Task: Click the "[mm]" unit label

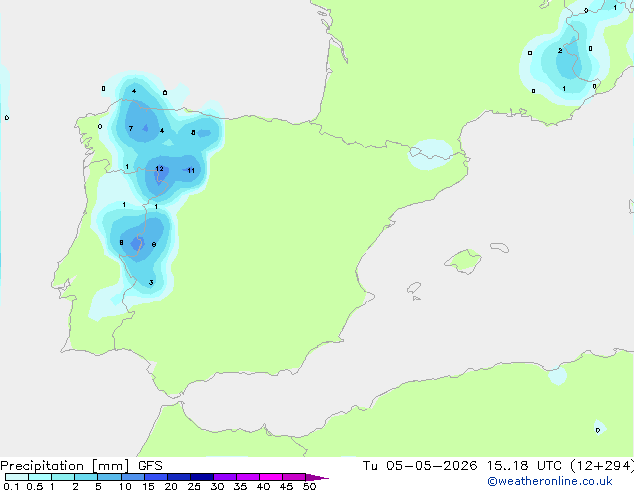Action: [x=110, y=466]
